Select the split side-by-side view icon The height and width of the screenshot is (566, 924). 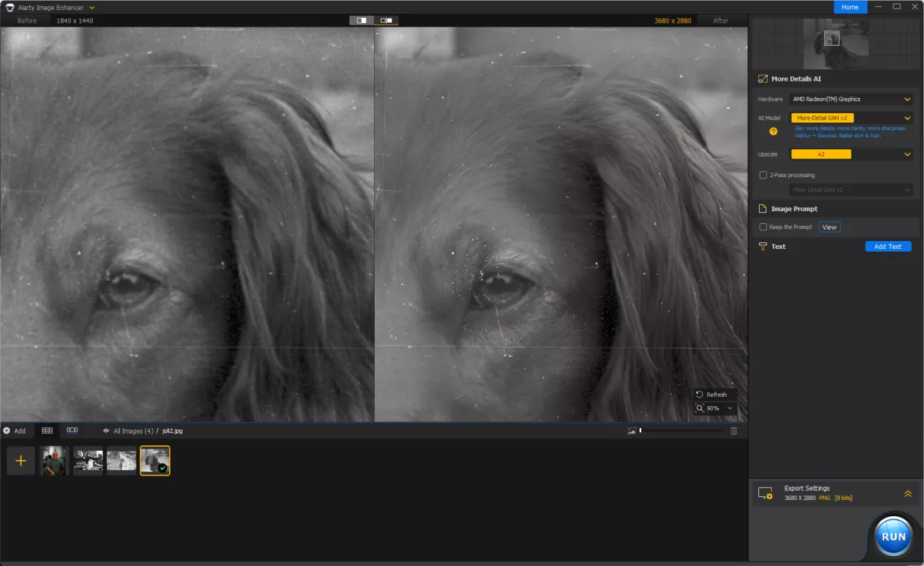click(x=386, y=21)
